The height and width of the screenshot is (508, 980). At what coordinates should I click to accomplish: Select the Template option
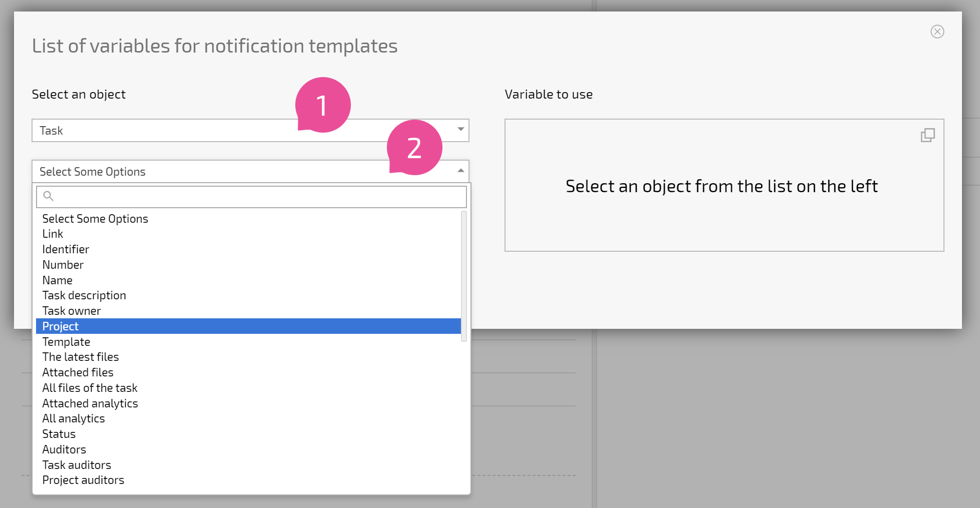248,342
